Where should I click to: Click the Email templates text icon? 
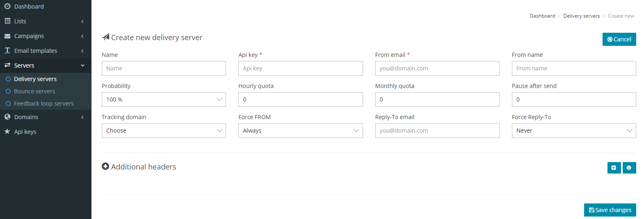[7, 50]
